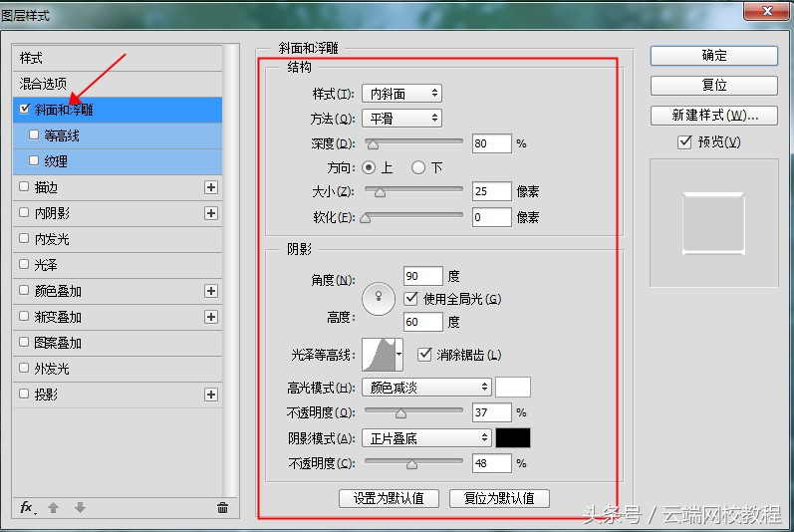Click the highlight opacity slider handle
This screenshot has height=532, width=794.
click(x=401, y=413)
